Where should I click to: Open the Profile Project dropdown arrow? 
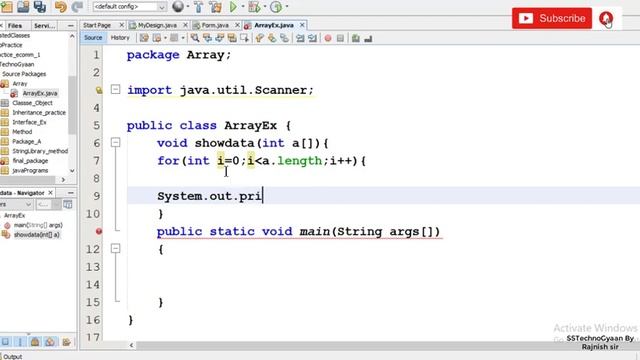click(287, 7)
